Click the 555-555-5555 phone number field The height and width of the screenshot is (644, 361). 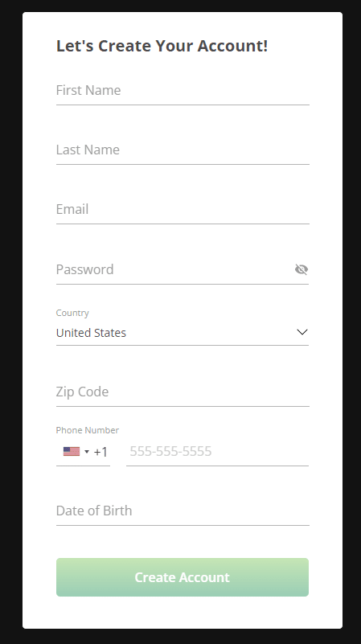217,451
